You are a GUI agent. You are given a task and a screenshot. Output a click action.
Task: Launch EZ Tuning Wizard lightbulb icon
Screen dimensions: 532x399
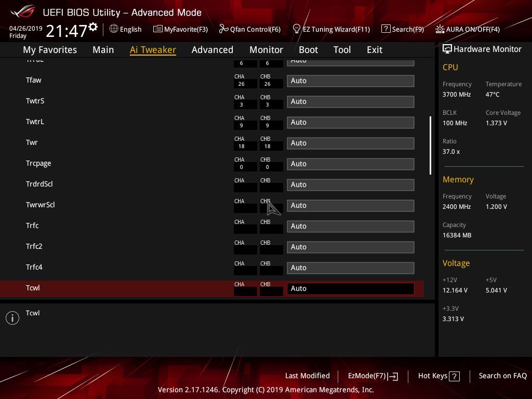pos(296,29)
